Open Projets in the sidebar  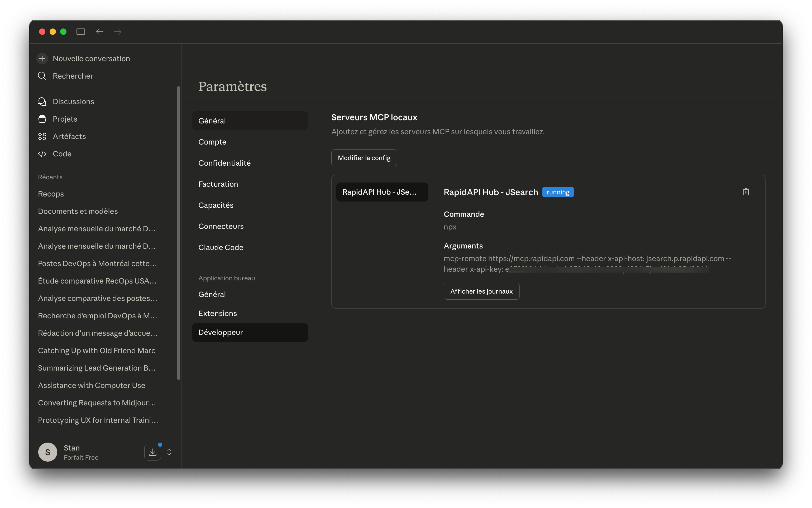(65, 119)
